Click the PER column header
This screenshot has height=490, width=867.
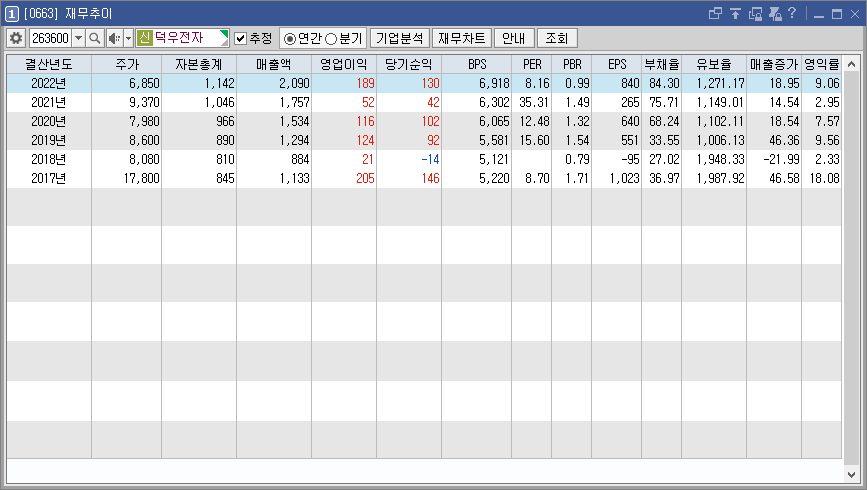point(532,64)
